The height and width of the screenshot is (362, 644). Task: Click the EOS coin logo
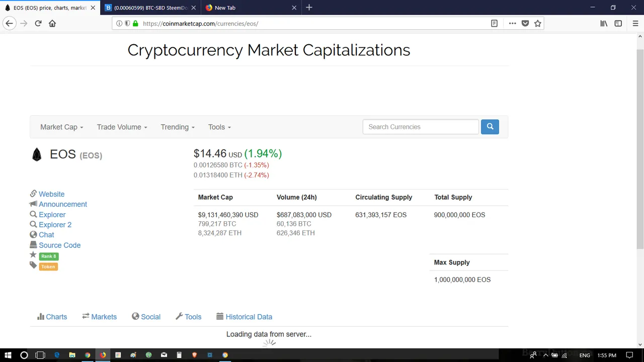point(37,155)
